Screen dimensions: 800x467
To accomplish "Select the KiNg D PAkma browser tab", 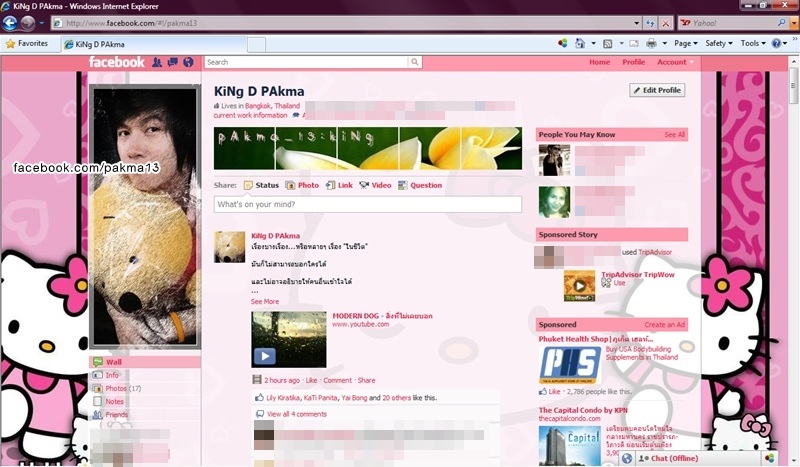I will 154,44.
